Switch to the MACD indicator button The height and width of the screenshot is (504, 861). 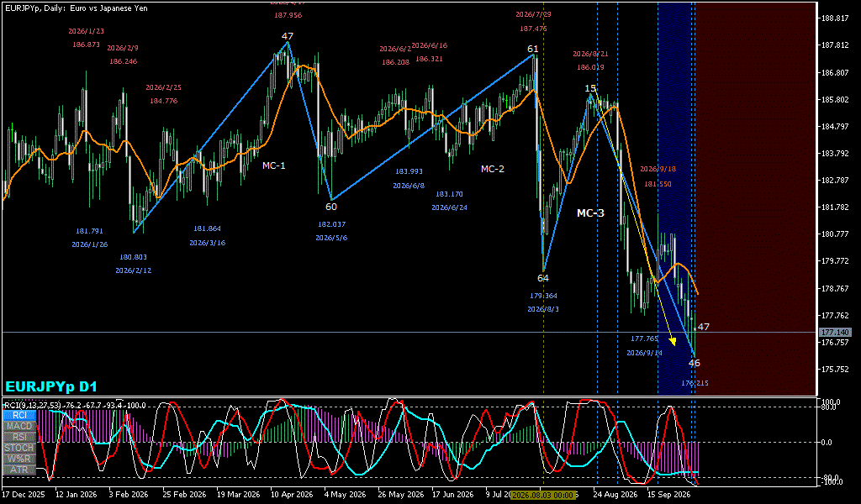[19, 426]
